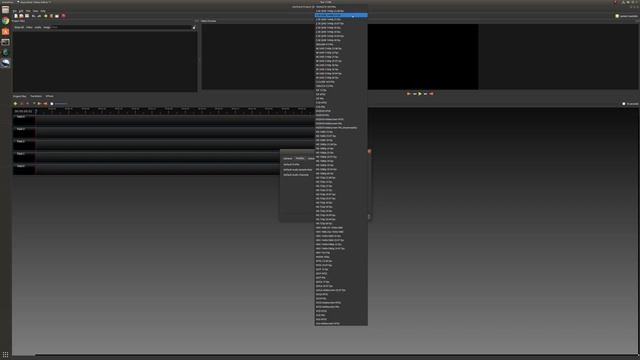
Task: Click Default Audio Channels label in Preferences
Action: click(296, 175)
